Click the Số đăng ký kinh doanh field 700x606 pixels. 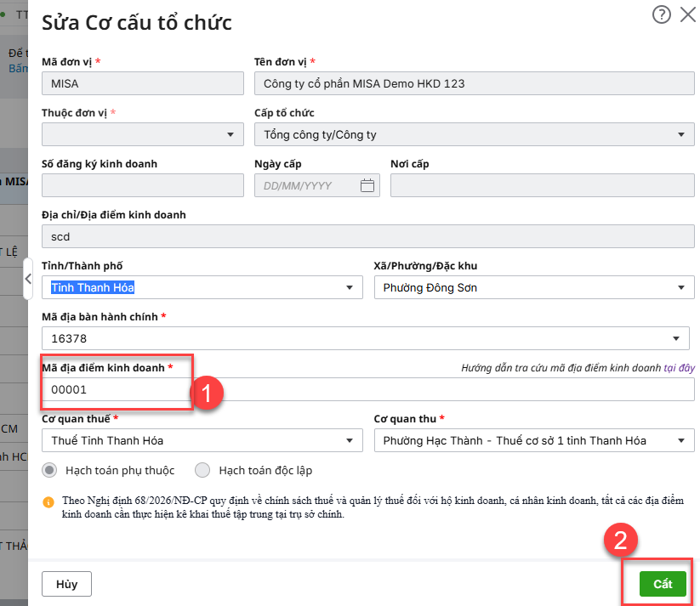[142, 185]
